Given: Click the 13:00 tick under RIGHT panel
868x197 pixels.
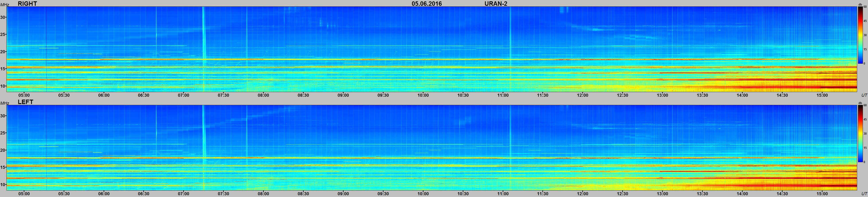Looking at the screenshot, I should tap(662, 95).
